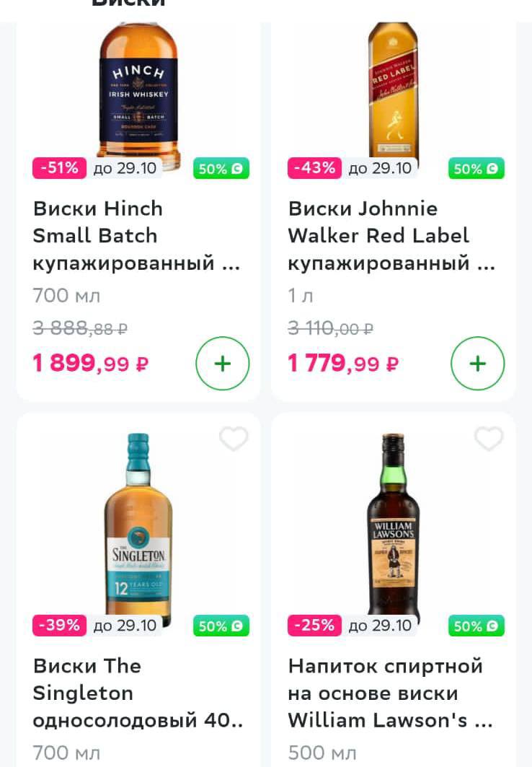
Task: Add Hinch Small Batch whiskey to cart
Action: point(222,364)
